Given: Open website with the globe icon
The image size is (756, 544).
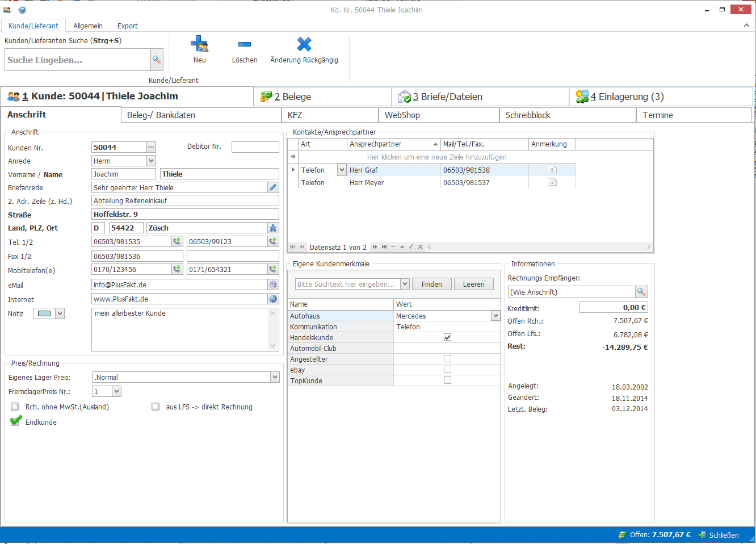Looking at the screenshot, I should coord(273,299).
